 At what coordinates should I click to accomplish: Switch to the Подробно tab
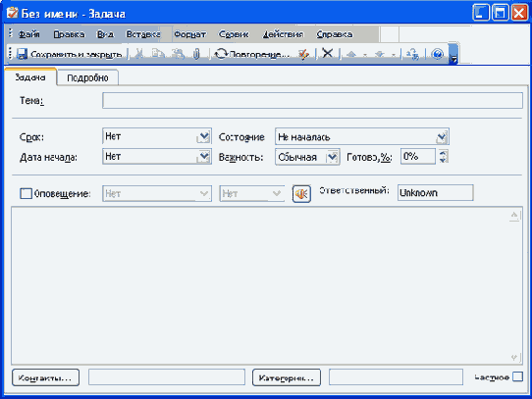[x=87, y=78]
